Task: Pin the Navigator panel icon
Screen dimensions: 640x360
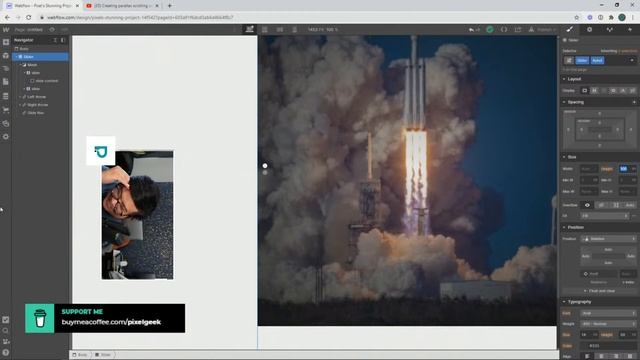Action: (63, 40)
